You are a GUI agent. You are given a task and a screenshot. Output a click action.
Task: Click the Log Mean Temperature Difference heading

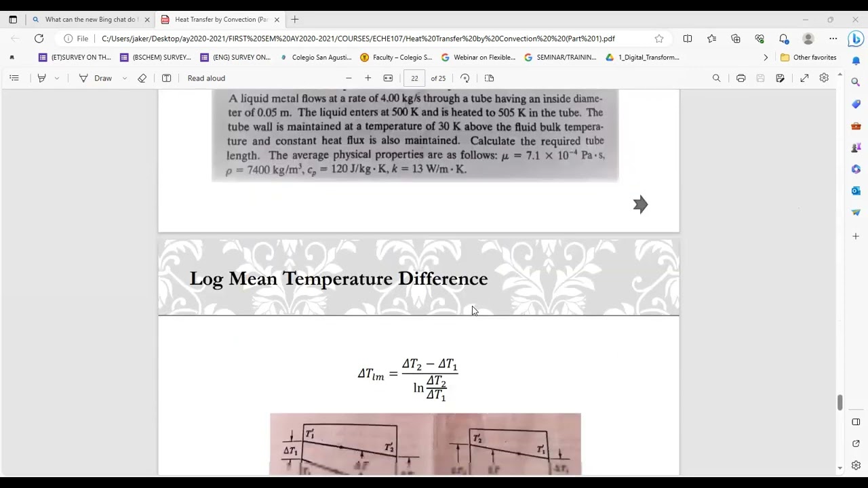pyautogui.click(x=338, y=279)
